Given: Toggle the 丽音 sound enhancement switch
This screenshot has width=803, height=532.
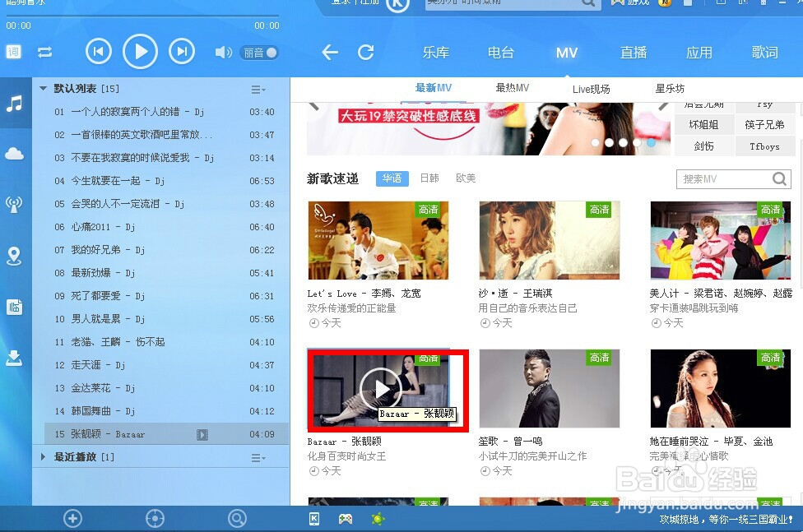Looking at the screenshot, I should click(259, 53).
